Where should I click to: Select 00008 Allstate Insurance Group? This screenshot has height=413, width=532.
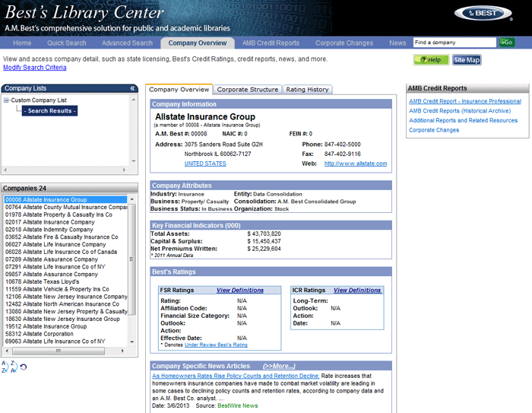coord(66,200)
